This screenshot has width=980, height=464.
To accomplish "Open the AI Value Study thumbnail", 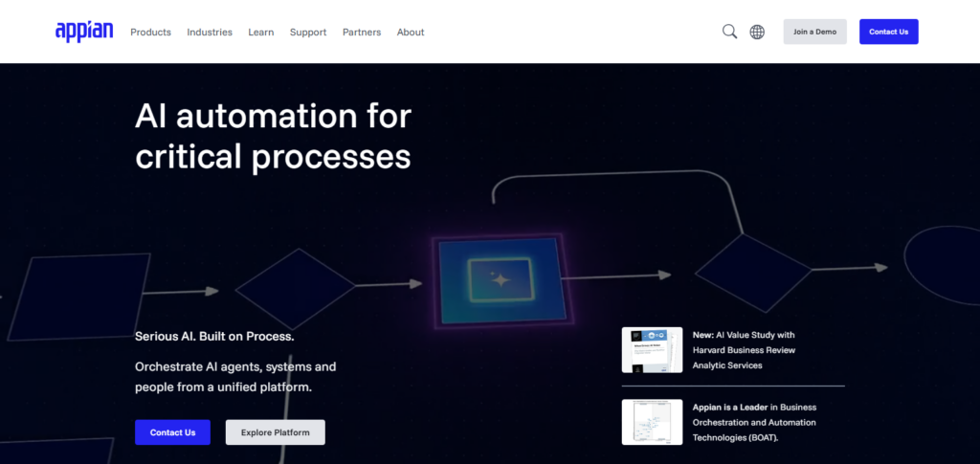I will click(x=652, y=350).
